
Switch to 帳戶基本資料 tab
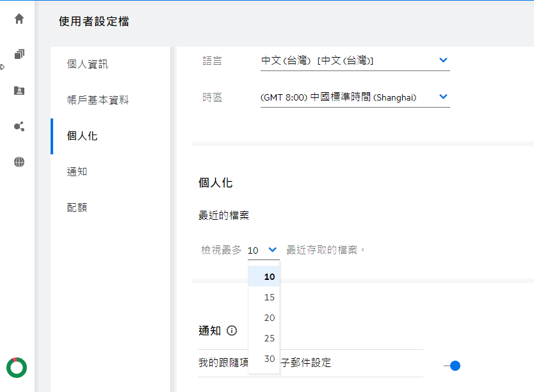[98, 100]
